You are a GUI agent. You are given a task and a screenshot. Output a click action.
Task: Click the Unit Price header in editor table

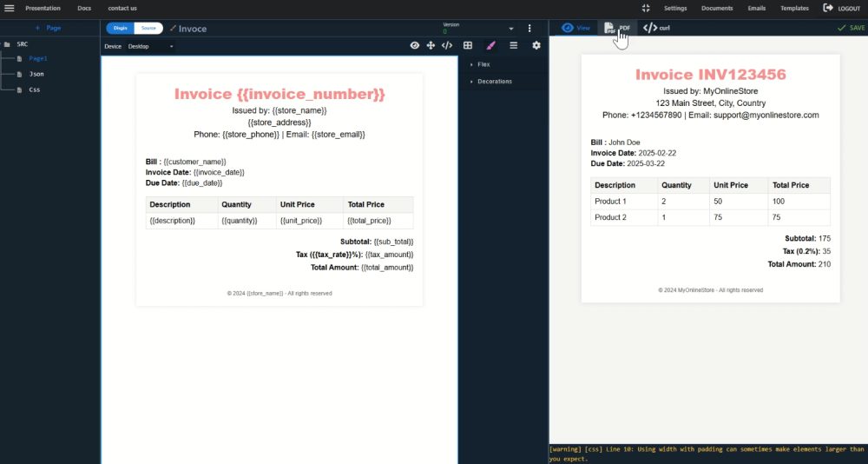pyautogui.click(x=310, y=204)
